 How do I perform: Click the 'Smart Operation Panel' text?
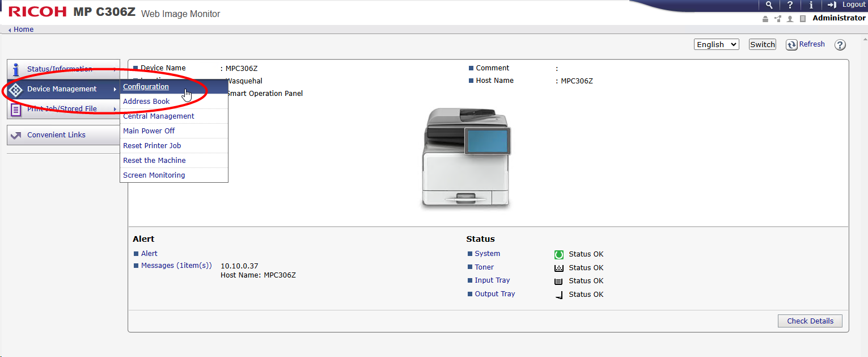point(264,94)
